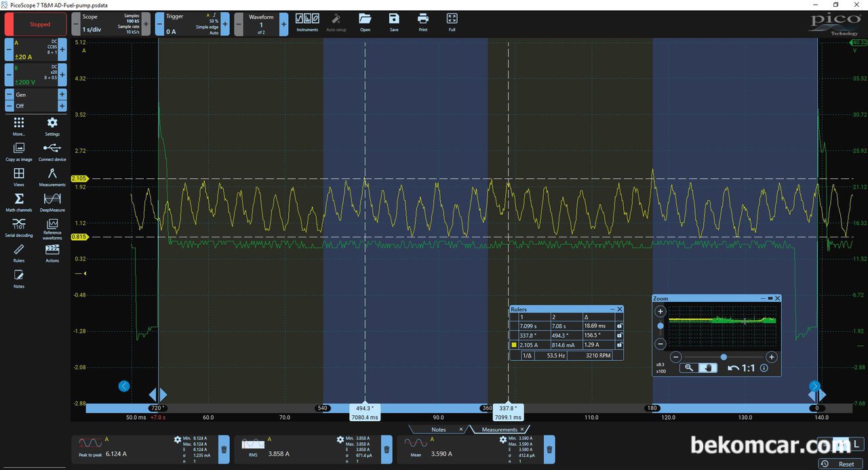Screen dimensions: 868x470
Task: Decrease Scope timebase with minus
Action: (x=75, y=24)
